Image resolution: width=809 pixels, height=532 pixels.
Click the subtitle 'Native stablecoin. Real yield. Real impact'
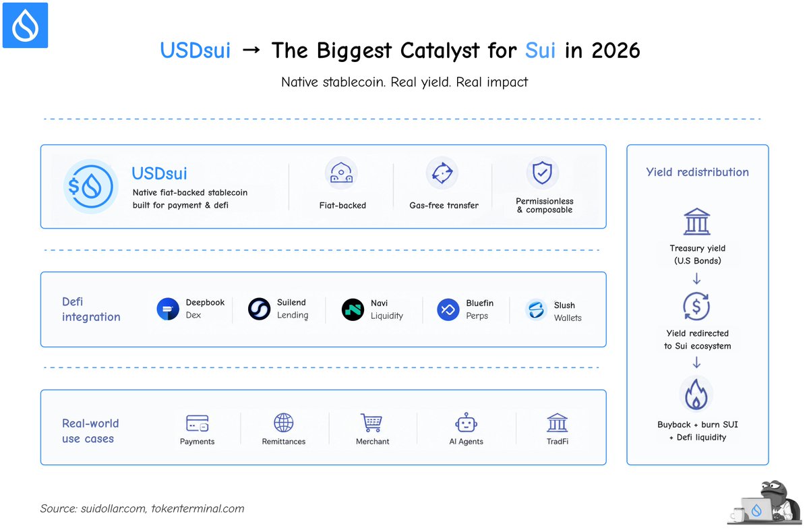[x=404, y=82]
